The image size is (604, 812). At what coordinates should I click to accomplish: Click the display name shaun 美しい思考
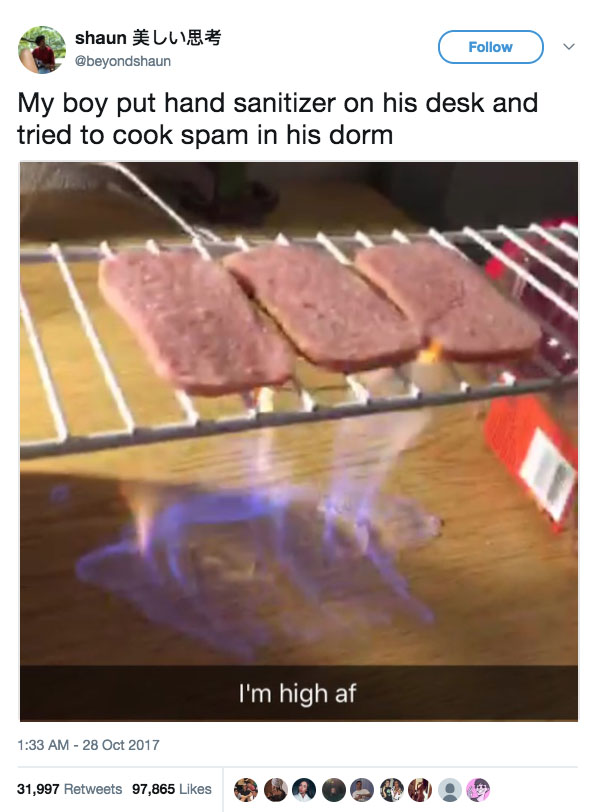(x=148, y=38)
